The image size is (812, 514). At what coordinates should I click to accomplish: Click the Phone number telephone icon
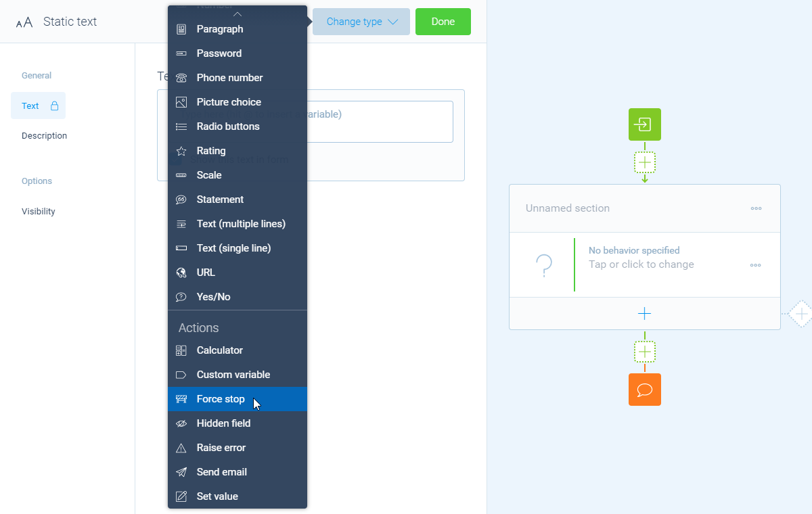(x=181, y=78)
